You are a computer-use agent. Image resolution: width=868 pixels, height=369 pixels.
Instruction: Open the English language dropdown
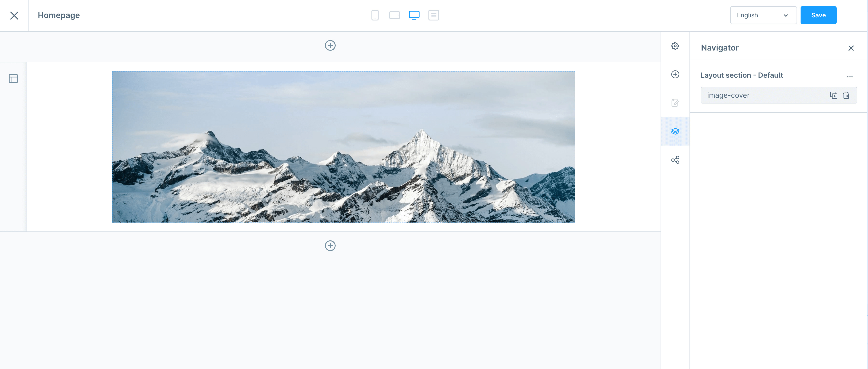763,15
